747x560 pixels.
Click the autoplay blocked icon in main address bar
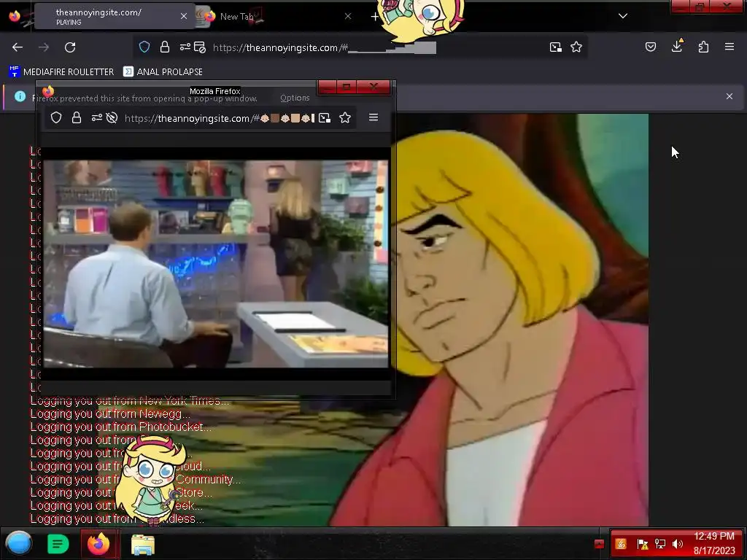click(x=200, y=47)
